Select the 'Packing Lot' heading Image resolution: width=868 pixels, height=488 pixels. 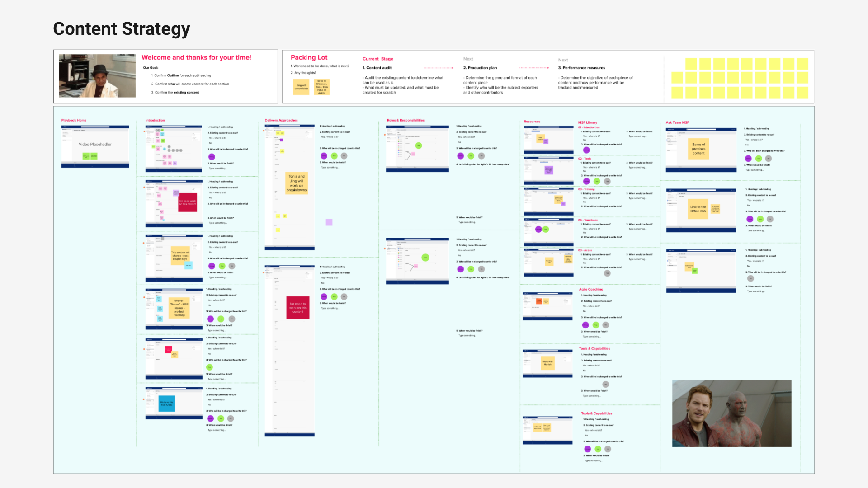(x=309, y=57)
